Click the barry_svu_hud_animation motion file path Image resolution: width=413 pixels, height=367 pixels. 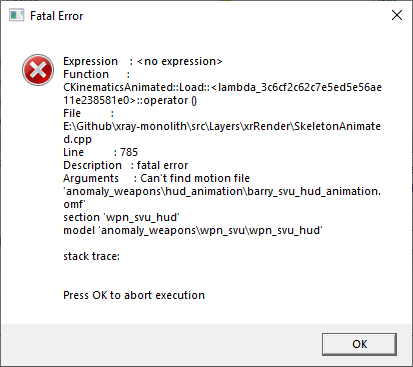(x=222, y=198)
